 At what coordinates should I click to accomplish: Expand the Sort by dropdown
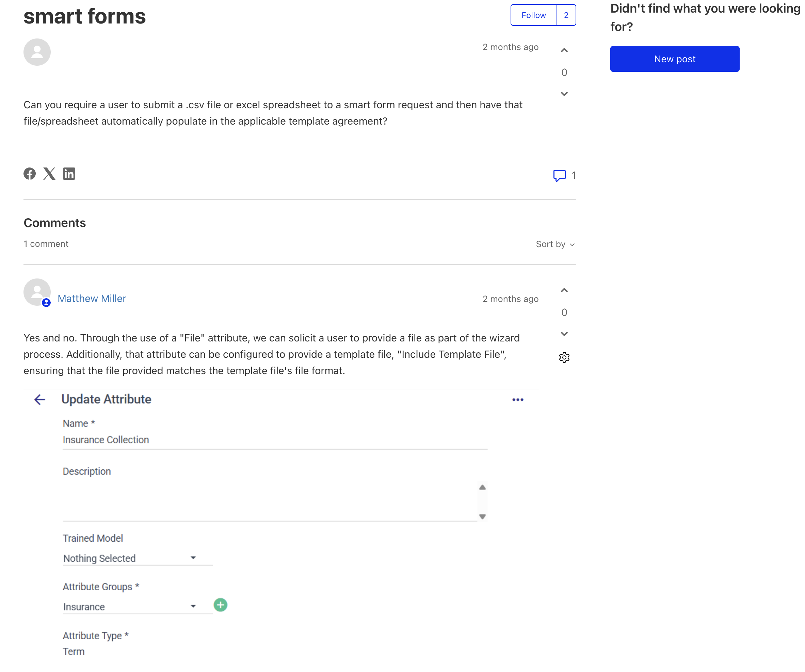point(555,244)
